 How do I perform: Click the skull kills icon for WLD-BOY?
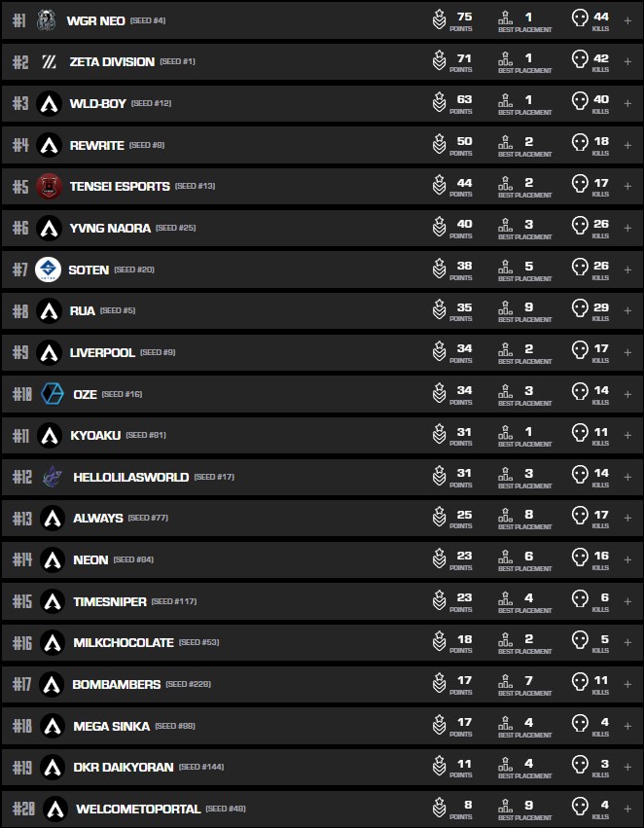pos(580,101)
